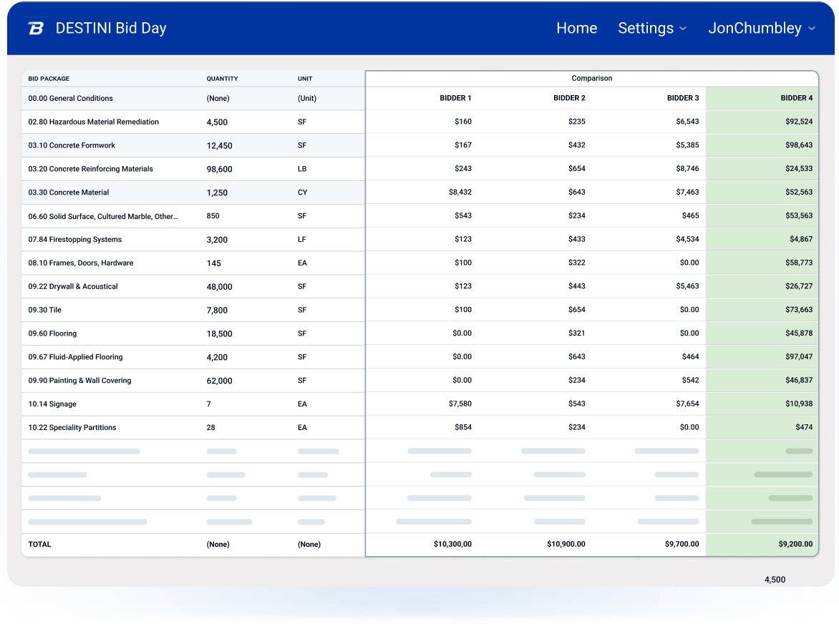Click Bidder 1 value $854 for Speciality Partitions

(463, 427)
